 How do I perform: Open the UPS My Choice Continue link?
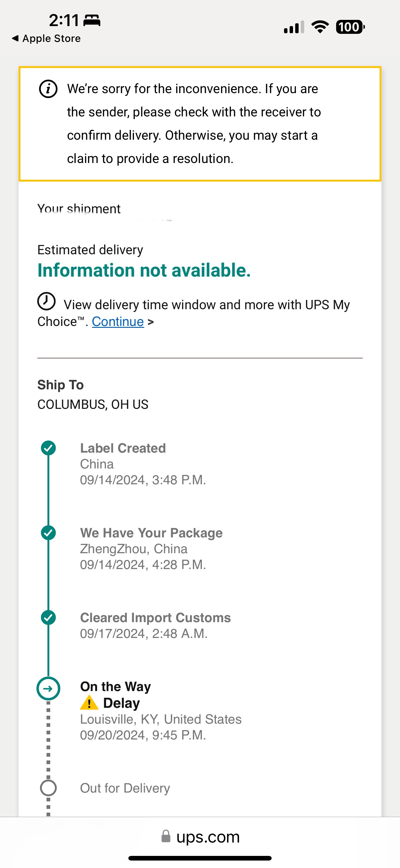tap(118, 322)
